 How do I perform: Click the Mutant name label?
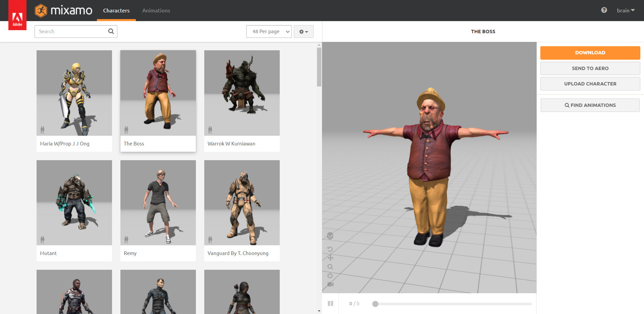click(x=48, y=253)
